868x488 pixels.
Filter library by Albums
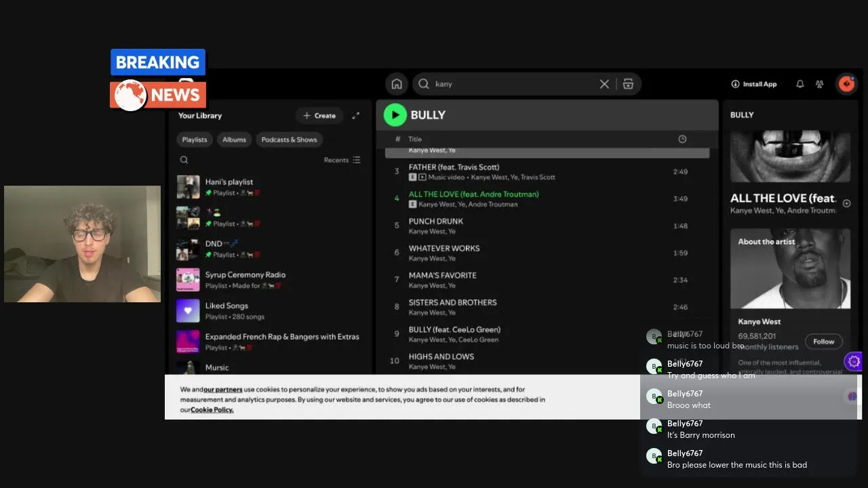pyautogui.click(x=234, y=140)
